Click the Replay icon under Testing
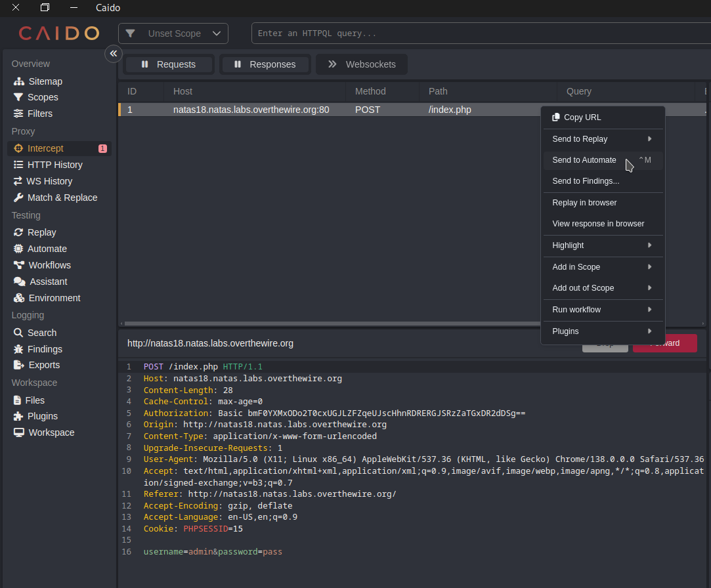Image resolution: width=711 pixels, height=588 pixels. [x=18, y=232]
